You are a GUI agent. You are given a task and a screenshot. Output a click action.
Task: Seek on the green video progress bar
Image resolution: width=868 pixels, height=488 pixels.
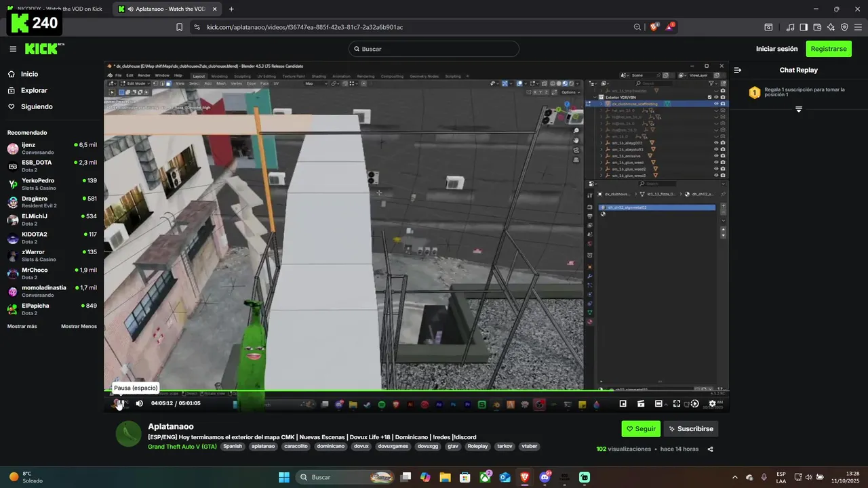coord(416,390)
